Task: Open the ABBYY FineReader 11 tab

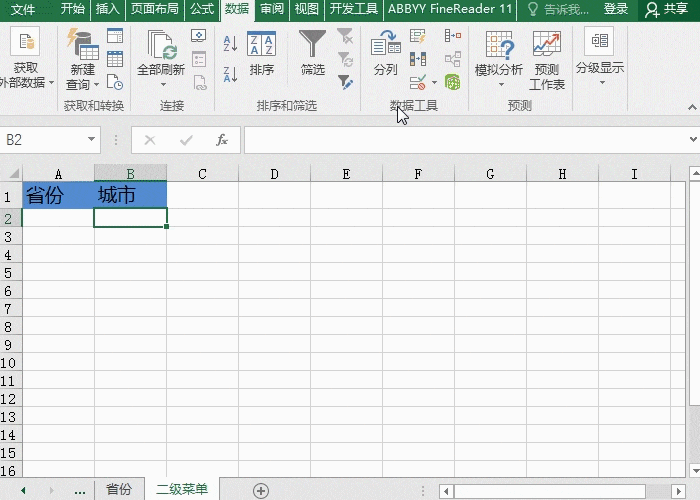Action: pos(450,9)
